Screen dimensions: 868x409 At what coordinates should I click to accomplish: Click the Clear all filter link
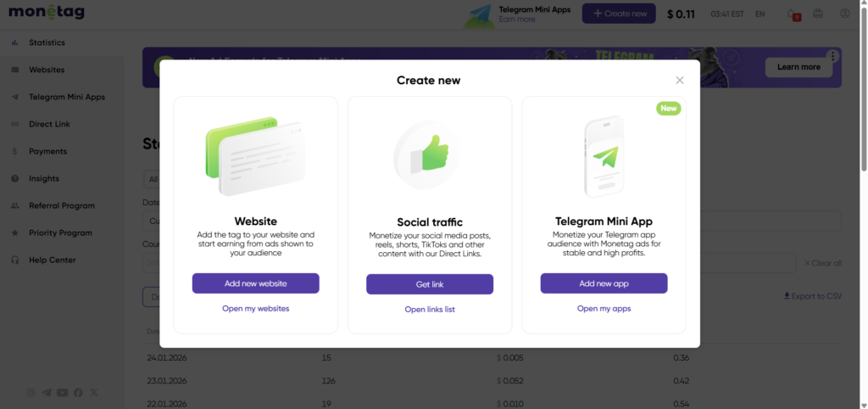822,263
